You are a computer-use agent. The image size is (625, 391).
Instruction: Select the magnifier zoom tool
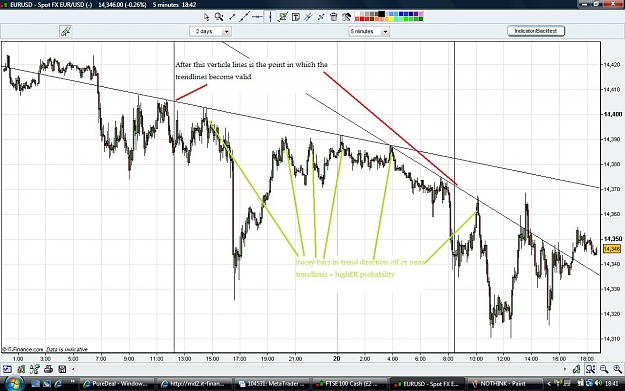(x=219, y=17)
